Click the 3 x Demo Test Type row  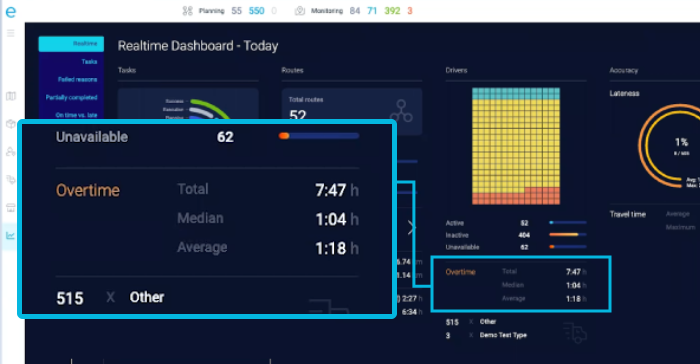(x=486, y=335)
